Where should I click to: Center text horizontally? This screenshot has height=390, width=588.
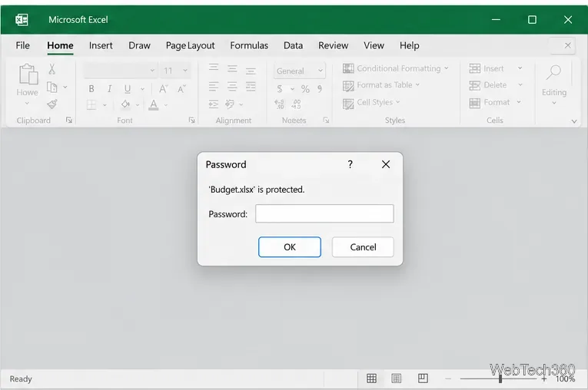click(232, 87)
